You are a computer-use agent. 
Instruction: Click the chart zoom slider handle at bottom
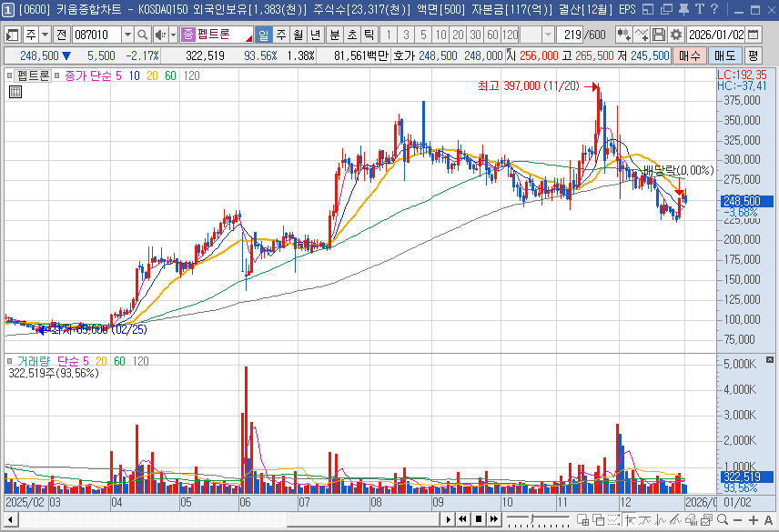(532, 519)
